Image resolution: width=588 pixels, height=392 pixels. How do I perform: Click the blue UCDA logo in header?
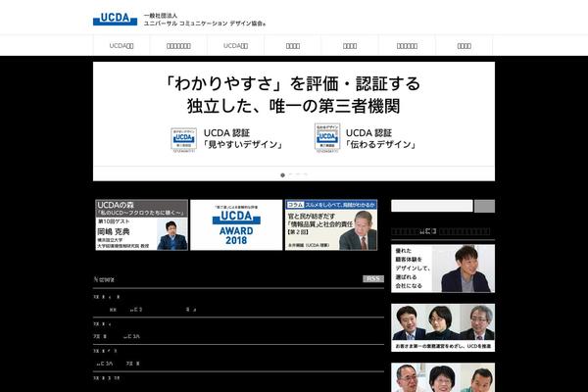pos(115,19)
